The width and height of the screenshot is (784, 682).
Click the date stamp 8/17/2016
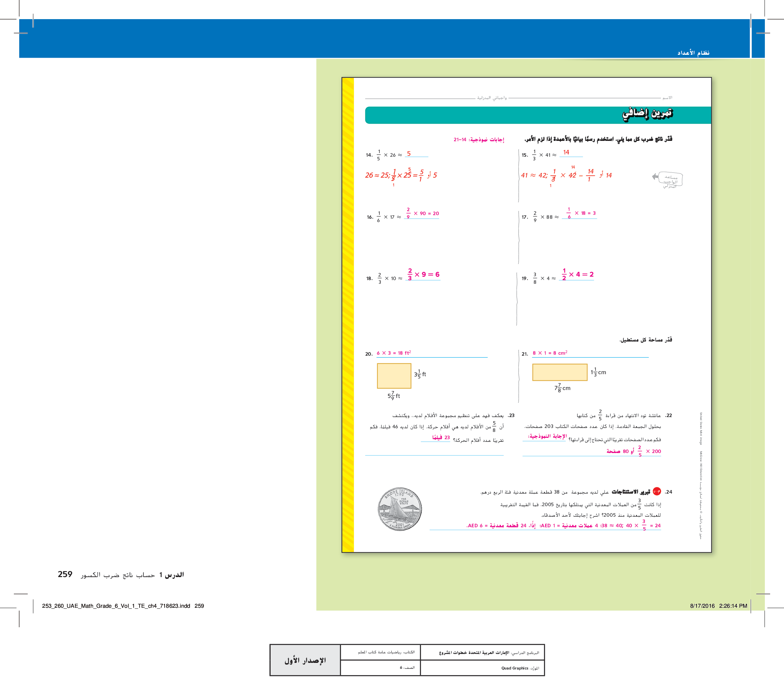click(702, 606)
